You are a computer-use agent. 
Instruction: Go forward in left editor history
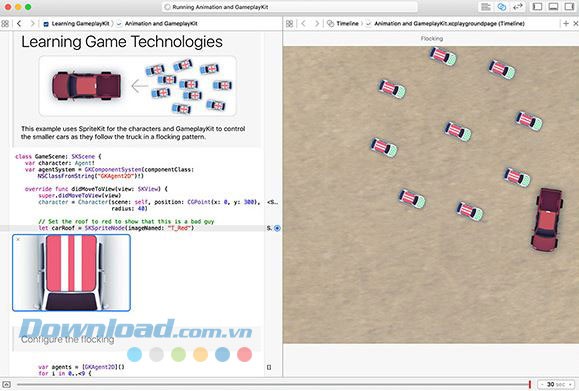pos(32,24)
